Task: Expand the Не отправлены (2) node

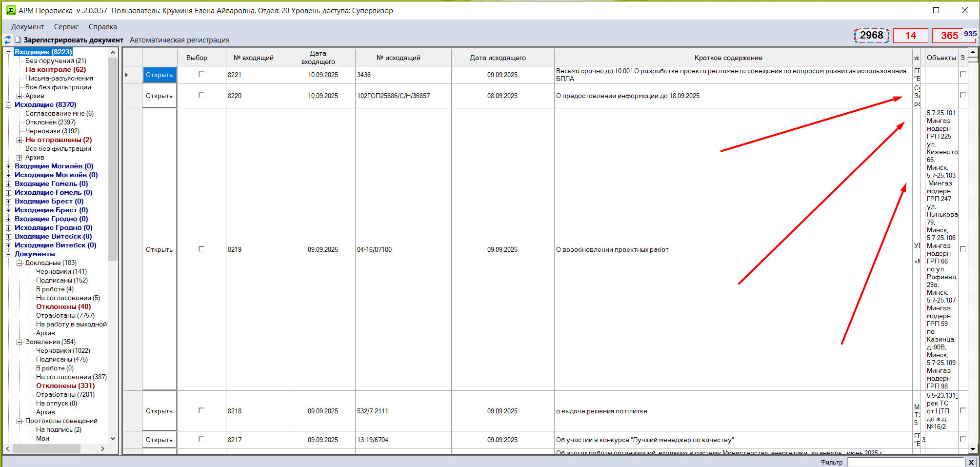Action: pos(19,140)
